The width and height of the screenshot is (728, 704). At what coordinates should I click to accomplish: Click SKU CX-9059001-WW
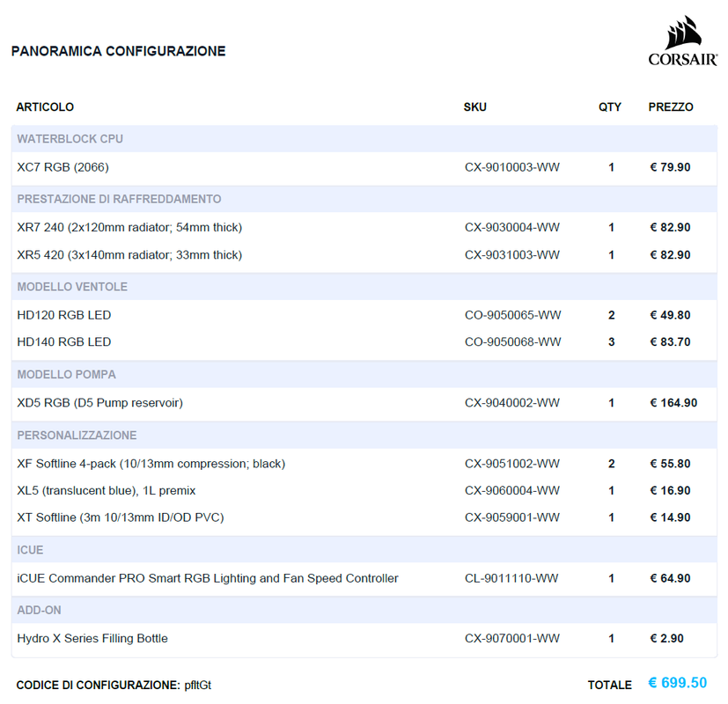point(512,517)
